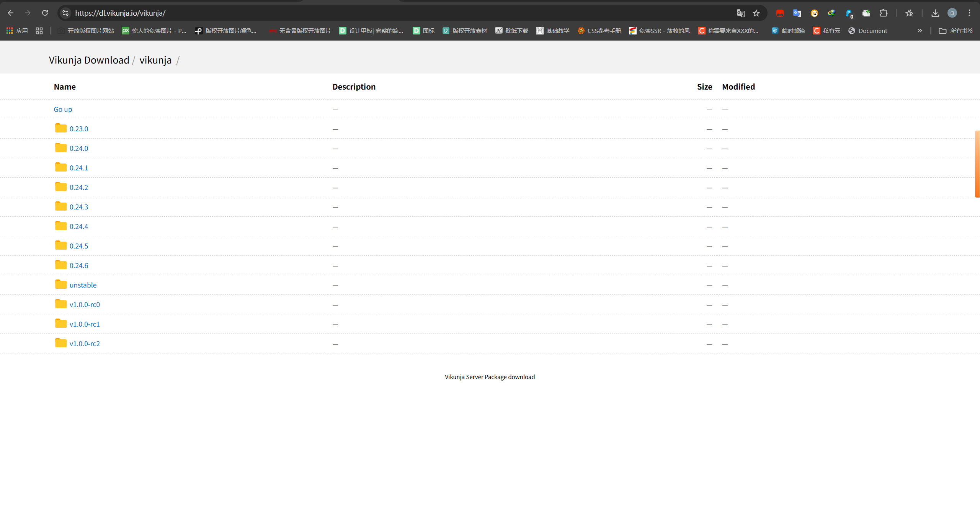Open the 所有书签 bookmarks folder
This screenshot has width=980, height=528.
tap(956, 31)
